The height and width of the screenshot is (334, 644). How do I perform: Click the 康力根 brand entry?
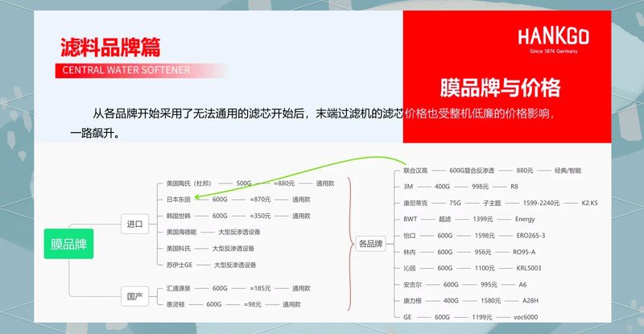pos(412,300)
